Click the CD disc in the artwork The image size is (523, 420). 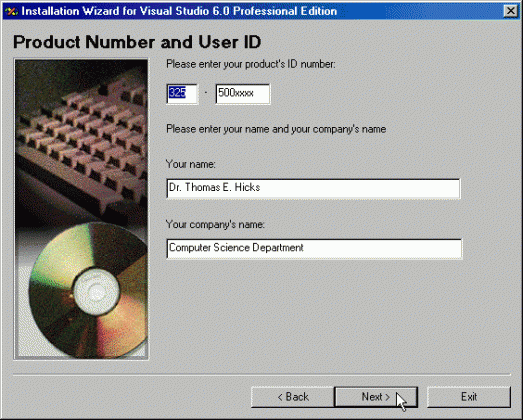click(x=89, y=290)
